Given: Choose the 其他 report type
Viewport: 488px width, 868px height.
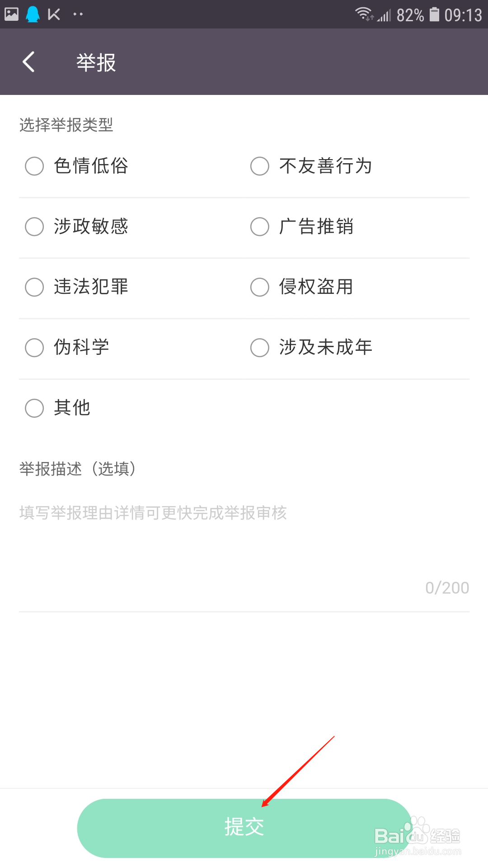Looking at the screenshot, I should click(58, 408).
